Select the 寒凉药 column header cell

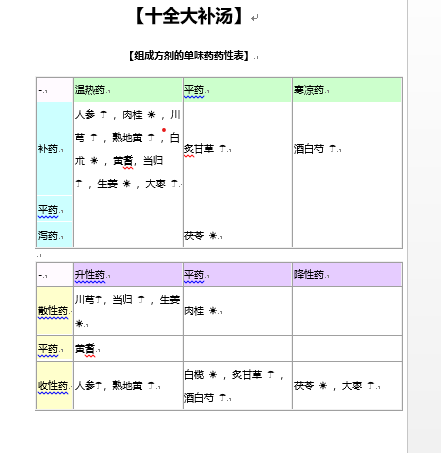347,90
